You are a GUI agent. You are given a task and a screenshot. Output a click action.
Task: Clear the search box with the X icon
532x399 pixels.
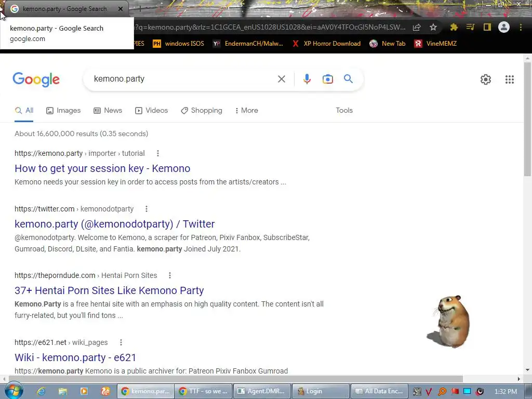click(281, 79)
